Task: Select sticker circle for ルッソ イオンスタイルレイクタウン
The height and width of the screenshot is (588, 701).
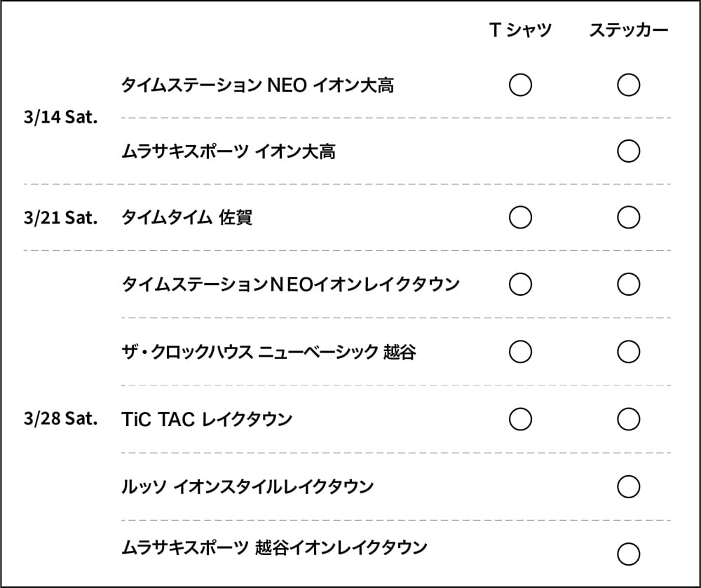Action: click(628, 486)
